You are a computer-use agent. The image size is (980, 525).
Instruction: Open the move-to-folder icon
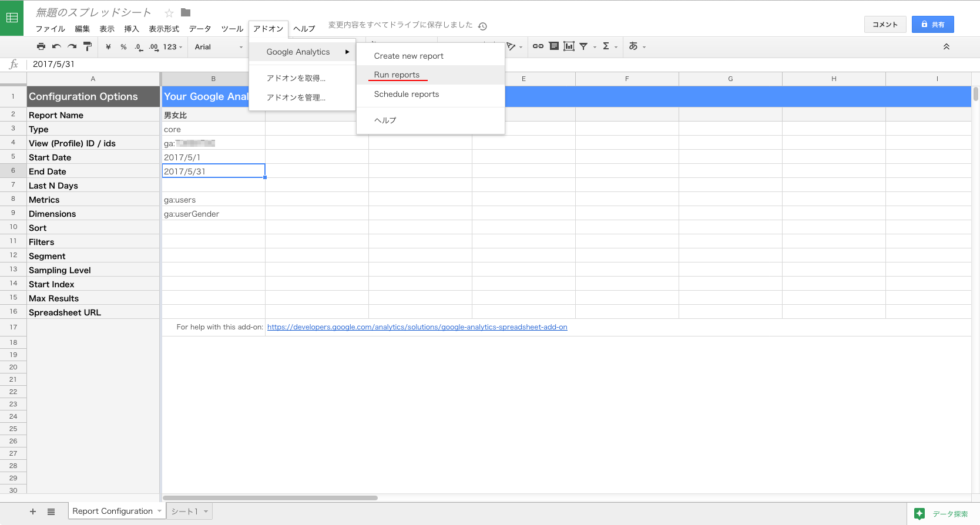click(x=186, y=12)
